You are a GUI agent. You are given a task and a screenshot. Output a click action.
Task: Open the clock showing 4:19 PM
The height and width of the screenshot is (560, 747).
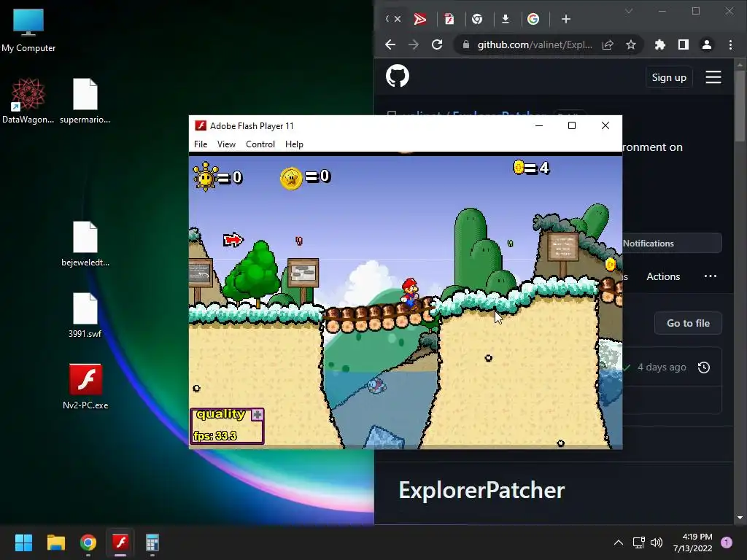click(x=693, y=542)
